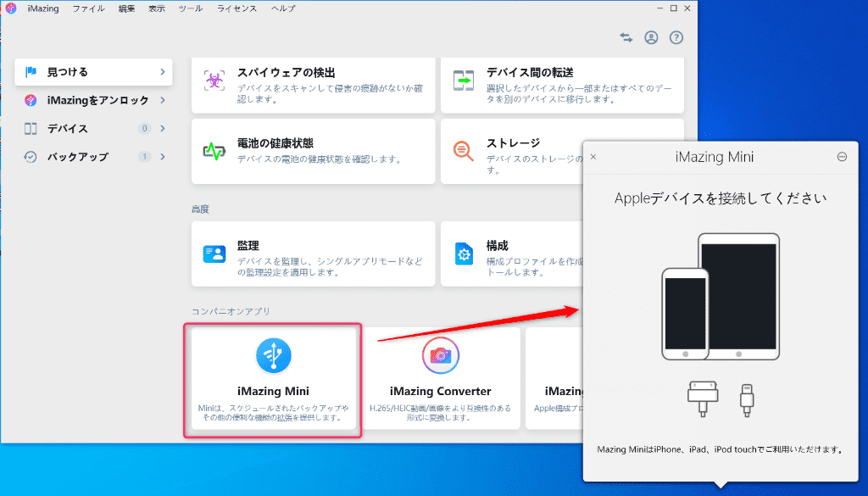Select バックアップ in the sidebar
The image size is (868, 496).
[93, 157]
